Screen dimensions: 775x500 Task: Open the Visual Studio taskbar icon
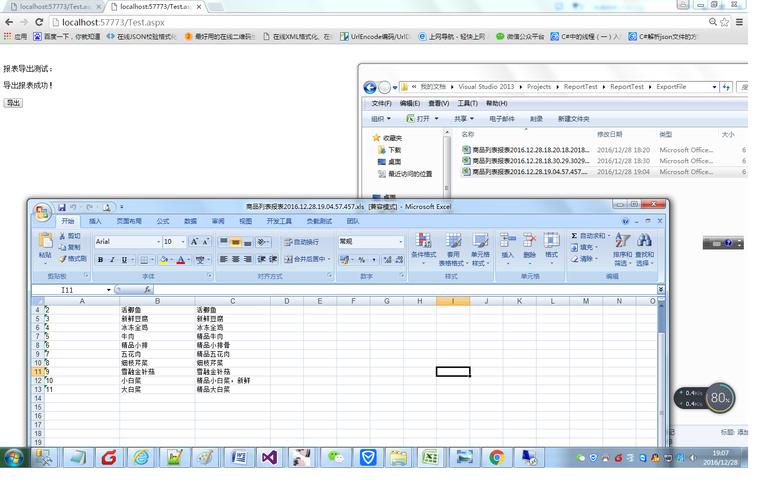point(269,458)
